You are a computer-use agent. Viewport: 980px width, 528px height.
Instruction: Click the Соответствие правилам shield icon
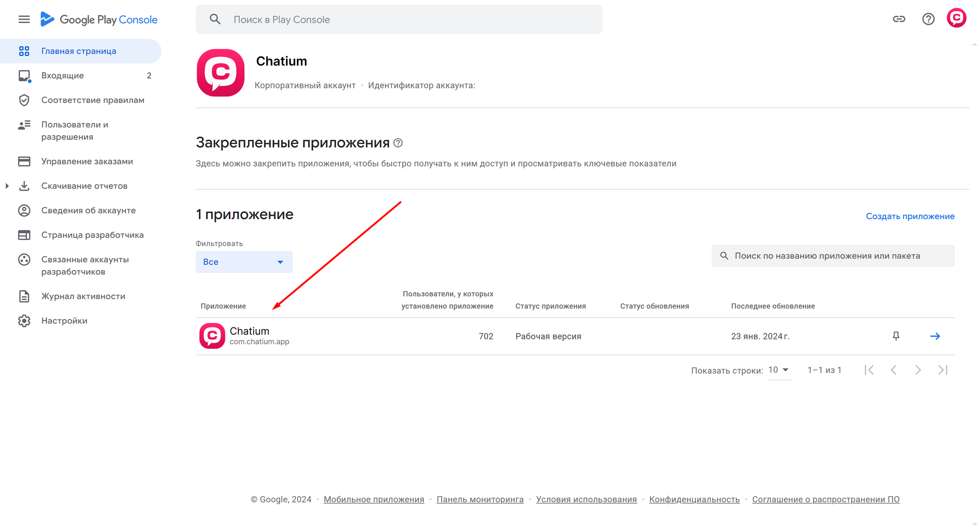[x=24, y=100]
